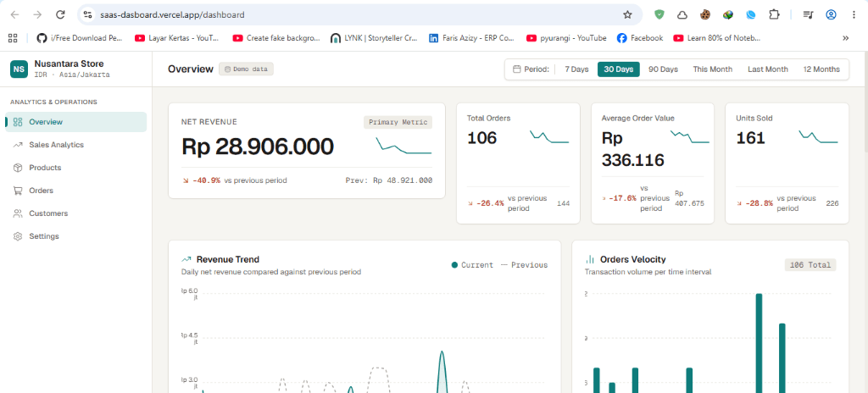Open the Chrome profile avatar

pos(831,15)
